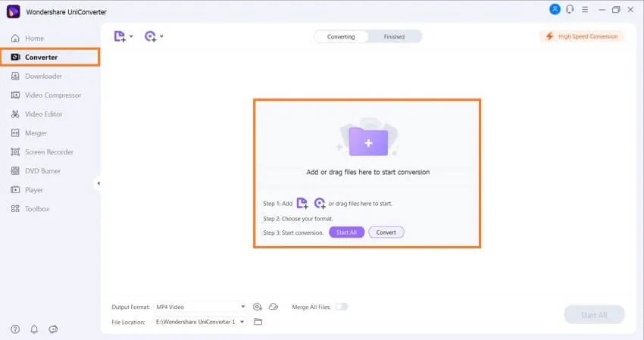Open the Player section
644x340 pixels.
coord(27,190)
